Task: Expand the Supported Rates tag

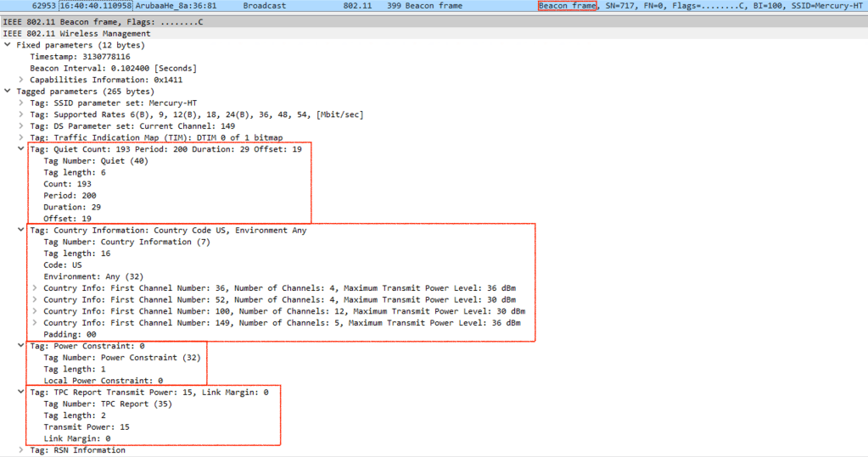Action: pyautogui.click(x=21, y=114)
